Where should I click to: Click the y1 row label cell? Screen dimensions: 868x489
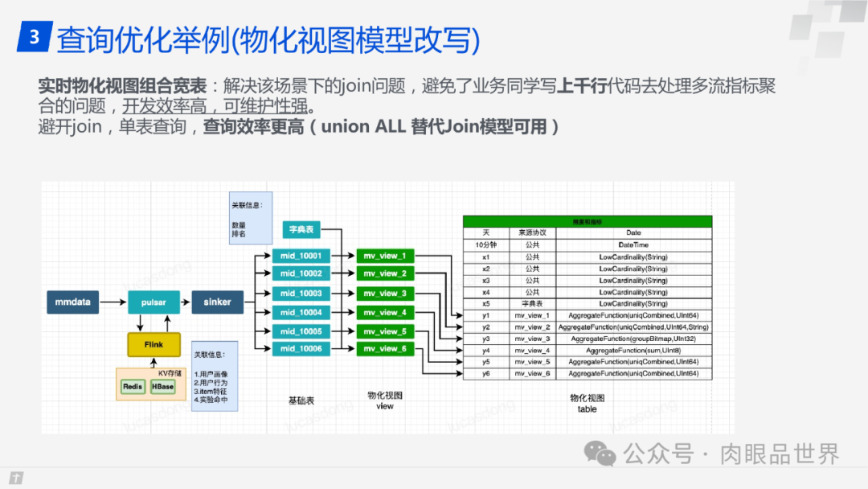(x=486, y=315)
